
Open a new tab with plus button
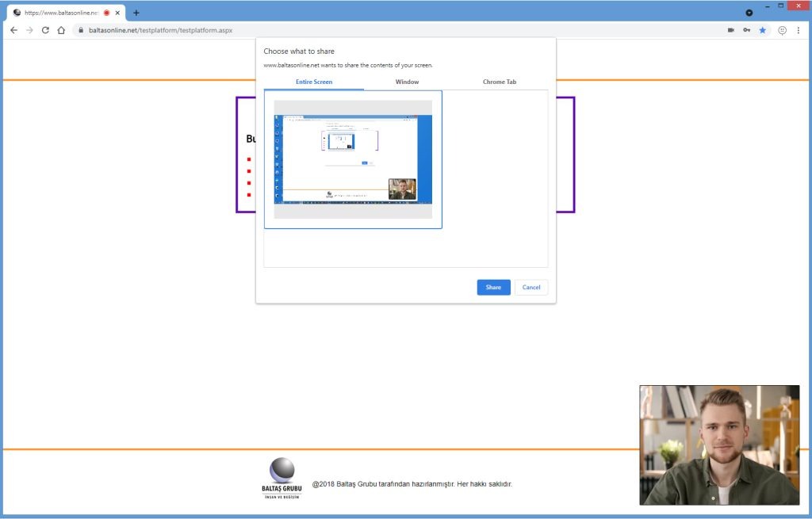coord(136,13)
